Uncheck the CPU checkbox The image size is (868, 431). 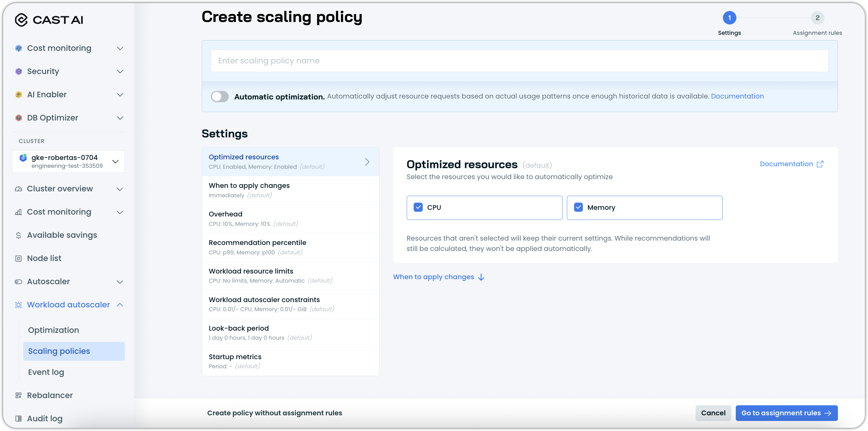(418, 207)
